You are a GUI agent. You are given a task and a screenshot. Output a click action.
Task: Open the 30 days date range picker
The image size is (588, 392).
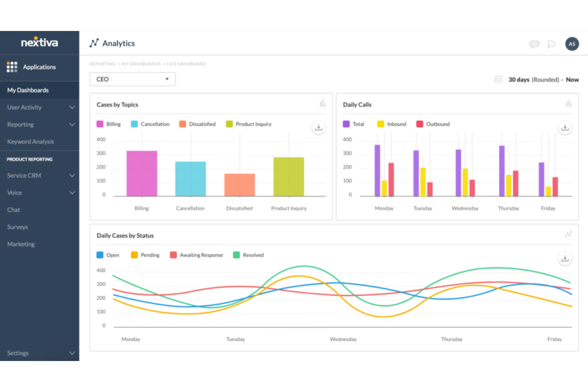pyautogui.click(x=536, y=80)
